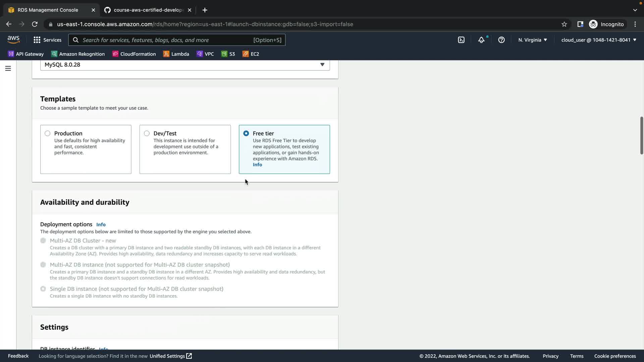Click Info link beside Deployment options
The height and width of the screenshot is (362, 644).
(x=101, y=225)
